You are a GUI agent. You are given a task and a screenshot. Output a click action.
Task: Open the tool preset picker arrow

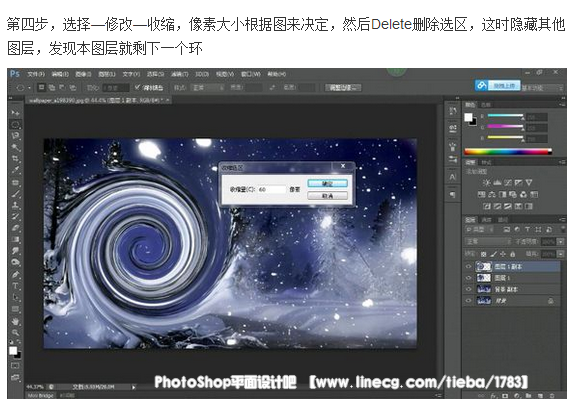[29, 88]
